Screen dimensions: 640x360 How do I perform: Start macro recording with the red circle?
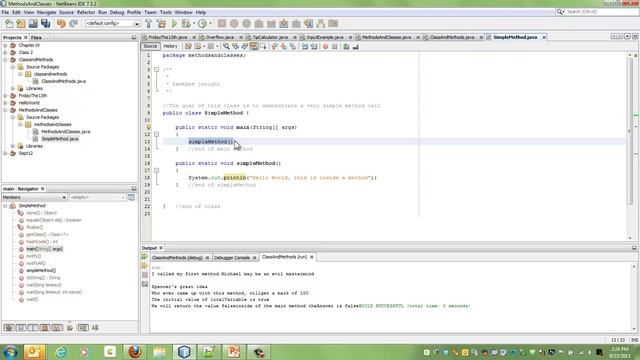(x=325, y=47)
